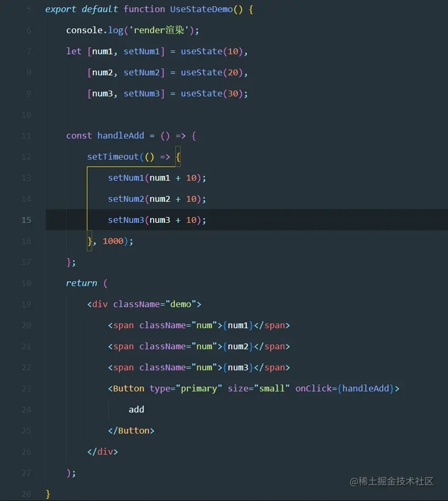
Task: Click line number 11 in gutter
Action: pos(26,136)
